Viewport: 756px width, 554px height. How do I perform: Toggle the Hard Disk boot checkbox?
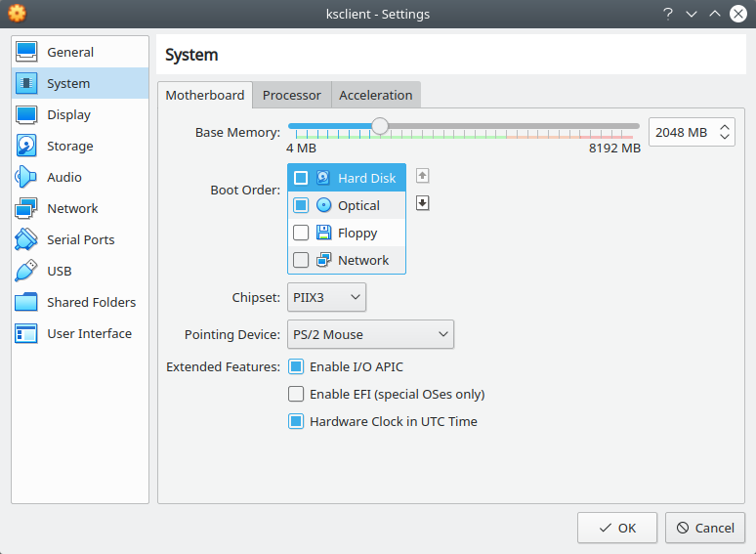tap(301, 178)
